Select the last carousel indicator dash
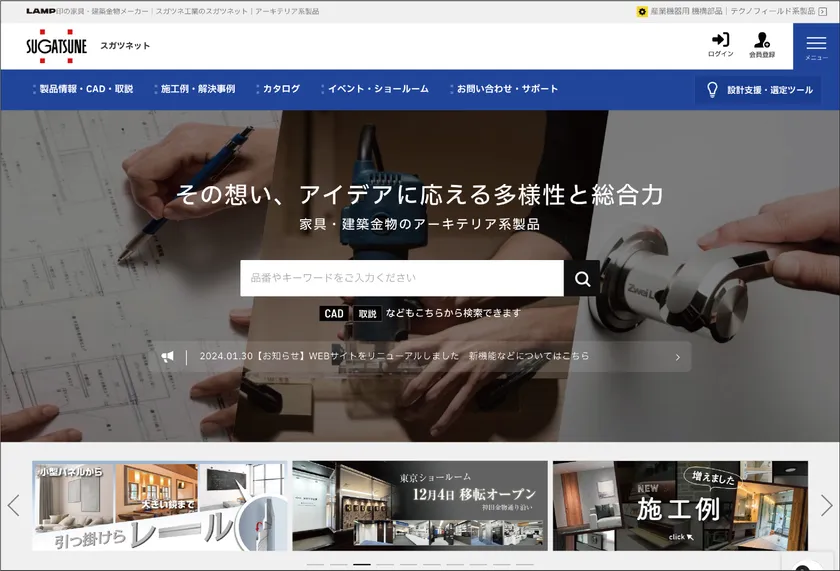The height and width of the screenshot is (571, 840). click(x=525, y=565)
